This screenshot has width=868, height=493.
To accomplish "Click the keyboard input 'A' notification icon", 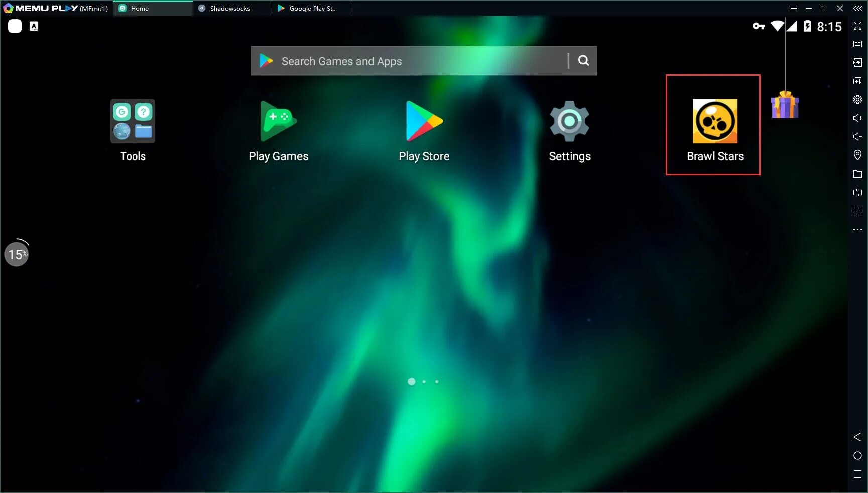I will (34, 26).
